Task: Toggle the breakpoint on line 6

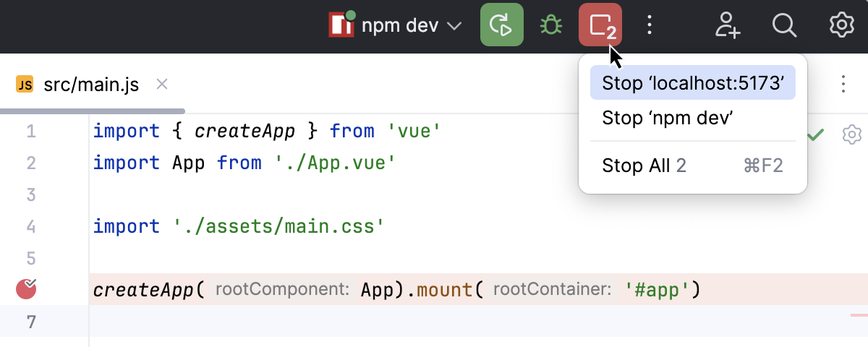Action: (x=26, y=290)
